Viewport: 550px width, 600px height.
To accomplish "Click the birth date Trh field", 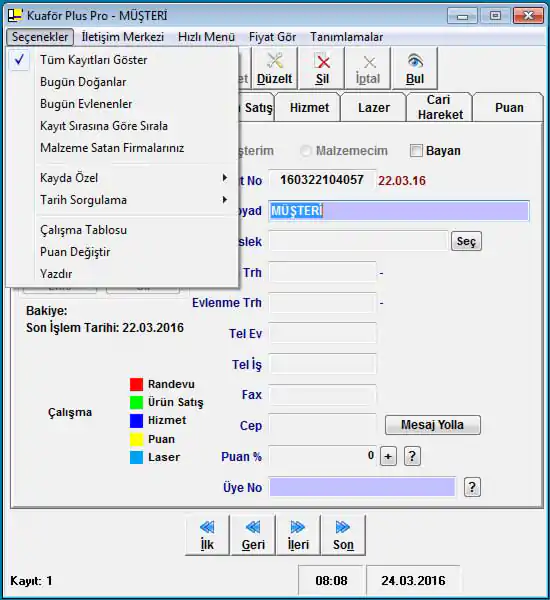I will click(x=322, y=272).
